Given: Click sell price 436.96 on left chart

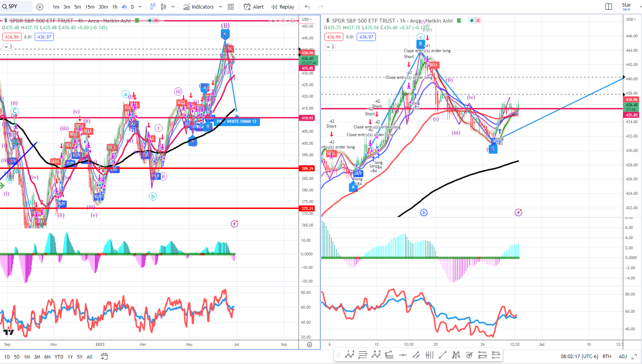Looking at the screenshot, I should tap(12, 37).
